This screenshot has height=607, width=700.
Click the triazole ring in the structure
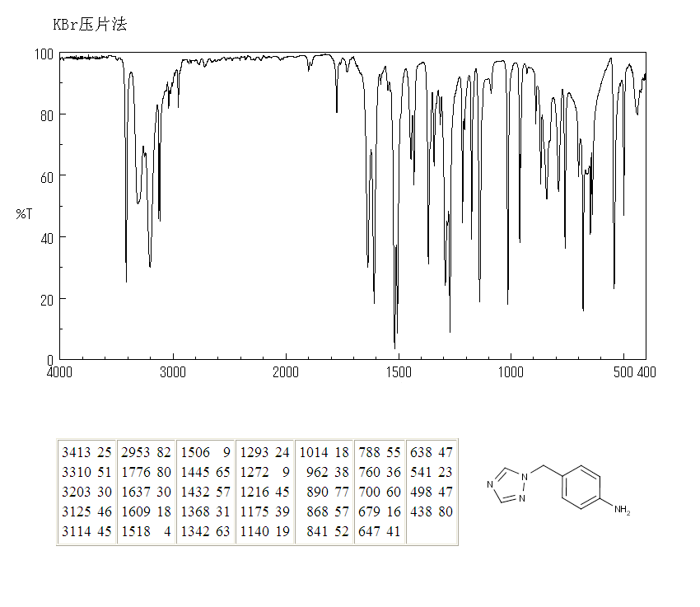(x=506, y=486)
